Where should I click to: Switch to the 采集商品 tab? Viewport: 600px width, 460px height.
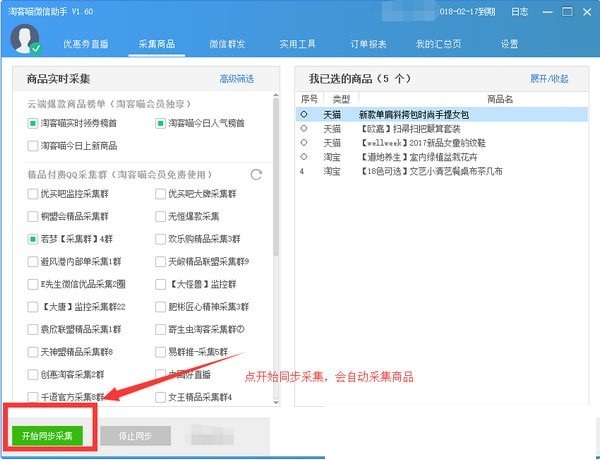click(157, 44)
